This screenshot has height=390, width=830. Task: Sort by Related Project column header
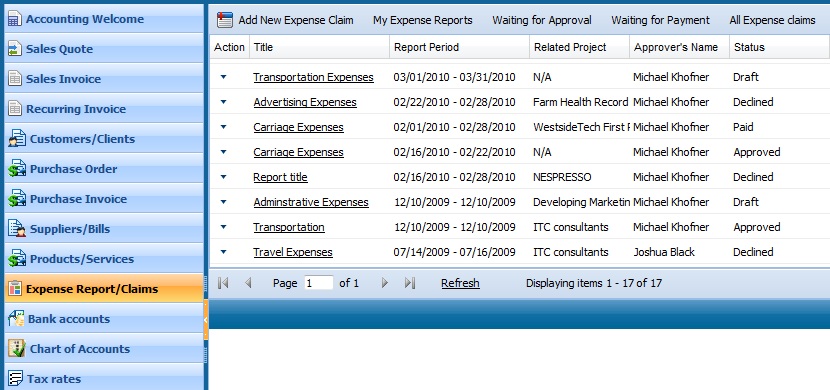580,47
